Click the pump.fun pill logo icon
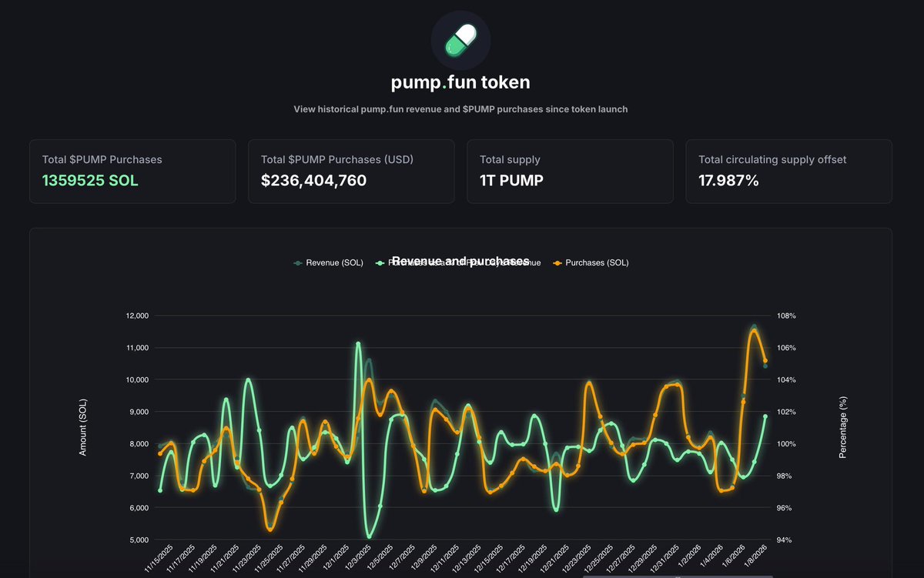Viewport: 924px width, 578px height. tap(460, 40)
